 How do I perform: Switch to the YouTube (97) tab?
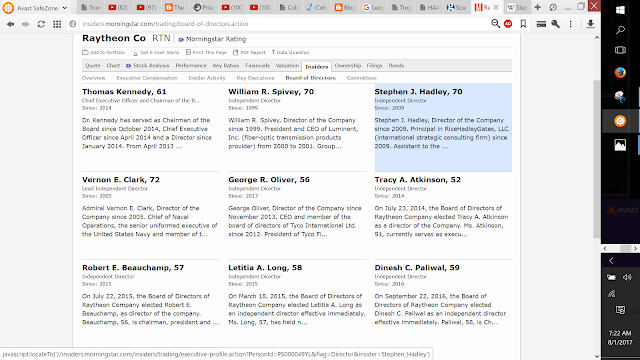point(147,7)
